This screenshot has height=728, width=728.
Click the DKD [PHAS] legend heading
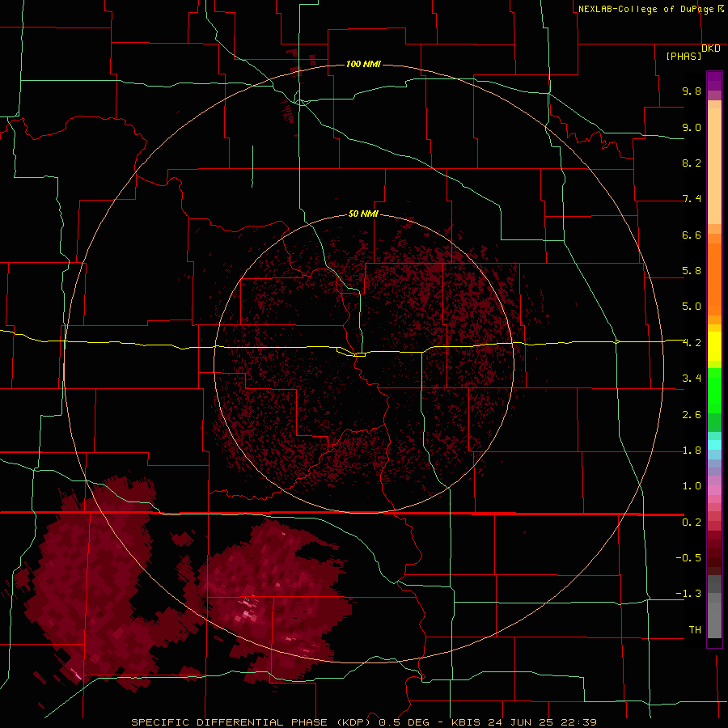coord(692,53)
